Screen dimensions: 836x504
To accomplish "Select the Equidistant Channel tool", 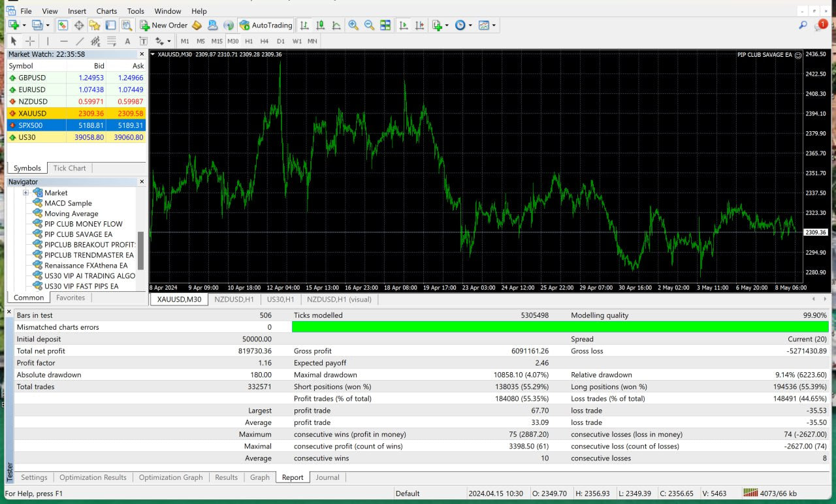I will click(x=95, y=41).
